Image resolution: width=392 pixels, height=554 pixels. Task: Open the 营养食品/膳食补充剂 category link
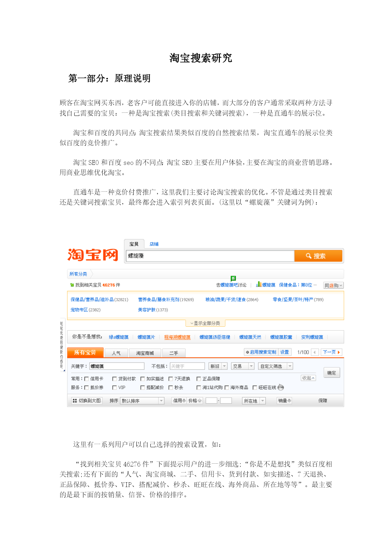click(x=159, y=299)
